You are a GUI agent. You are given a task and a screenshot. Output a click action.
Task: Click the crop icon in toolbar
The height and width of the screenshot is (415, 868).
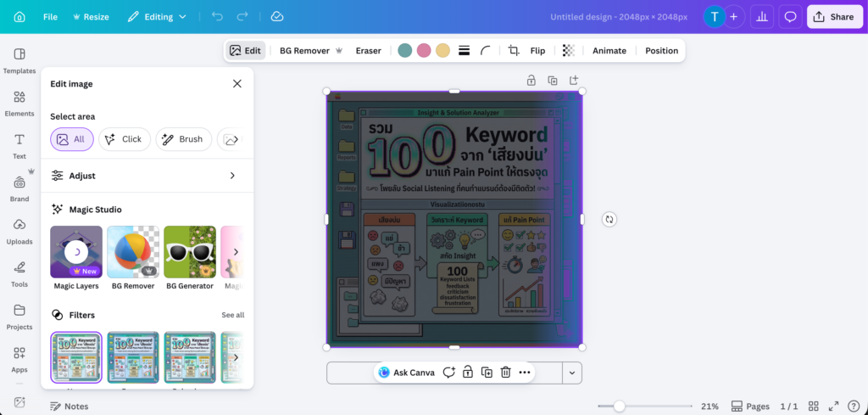514,51
